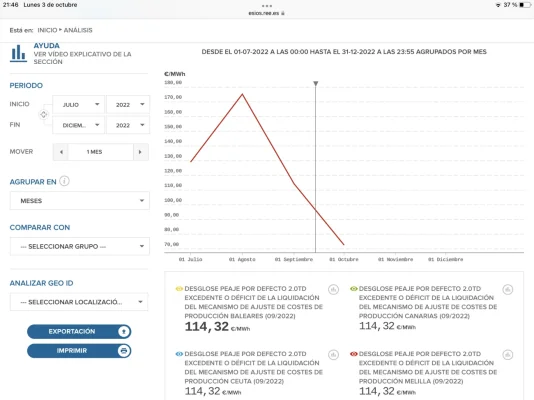Screen dimensions: 534x400
Task: Expand the Meses grouping dropdown
Action: coord(80,201)
